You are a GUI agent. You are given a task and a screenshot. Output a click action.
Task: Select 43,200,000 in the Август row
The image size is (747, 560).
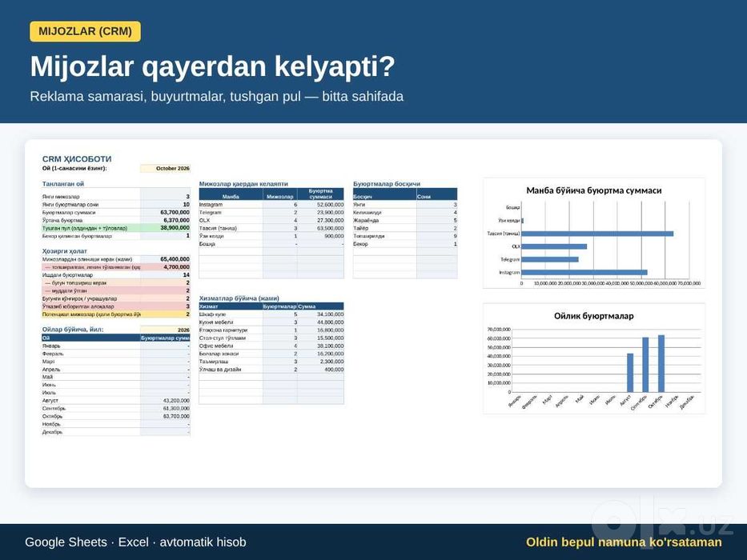point(176,401)
